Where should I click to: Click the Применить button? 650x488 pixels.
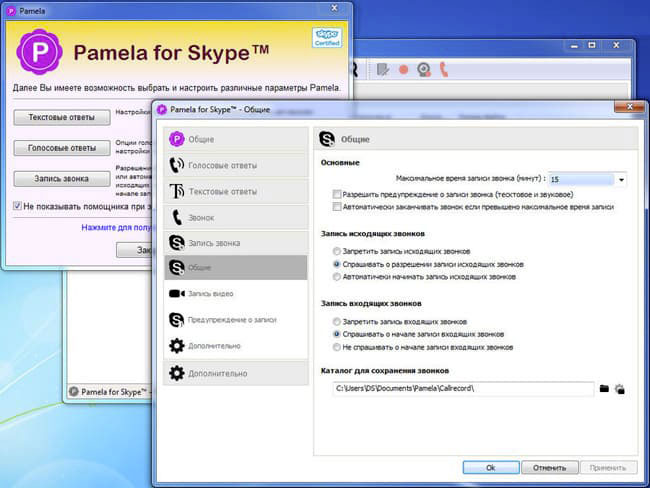coord(608,467)
